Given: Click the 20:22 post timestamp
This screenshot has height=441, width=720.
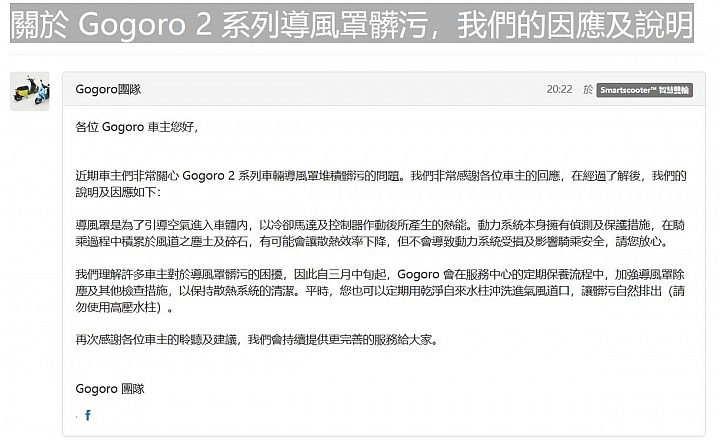Looking at the screenshot, I should [559, 89].
